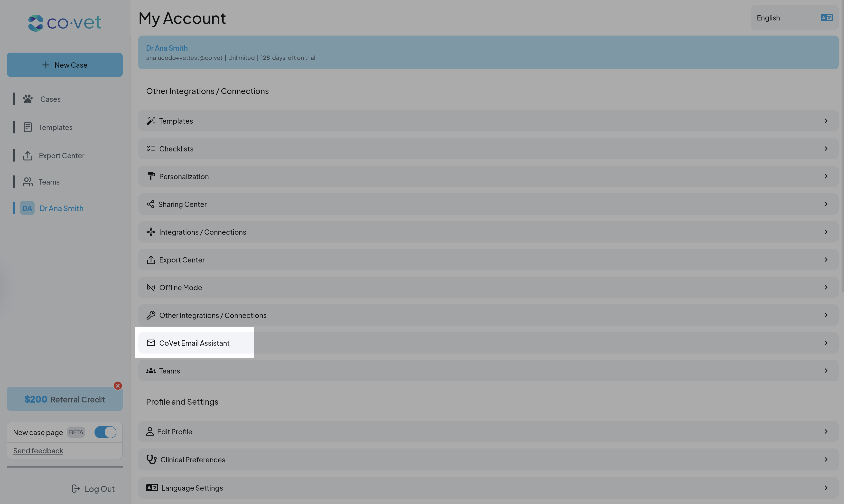
Task: Click the New Case button
Action: (x=65, y=65)
